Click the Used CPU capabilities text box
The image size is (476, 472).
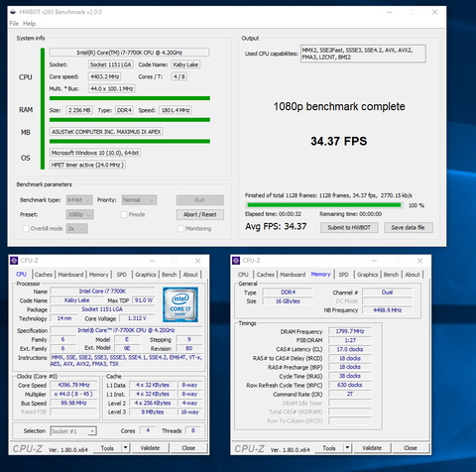point(363,54)
